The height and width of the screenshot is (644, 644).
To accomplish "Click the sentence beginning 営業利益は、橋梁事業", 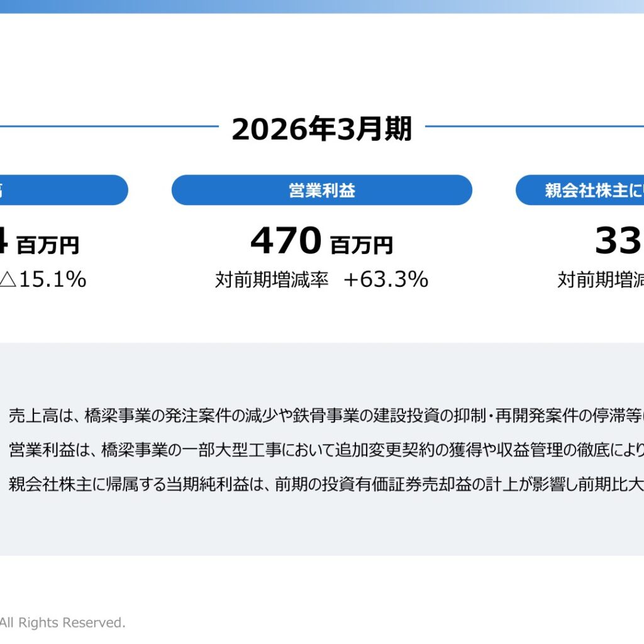I will (326, 450).
